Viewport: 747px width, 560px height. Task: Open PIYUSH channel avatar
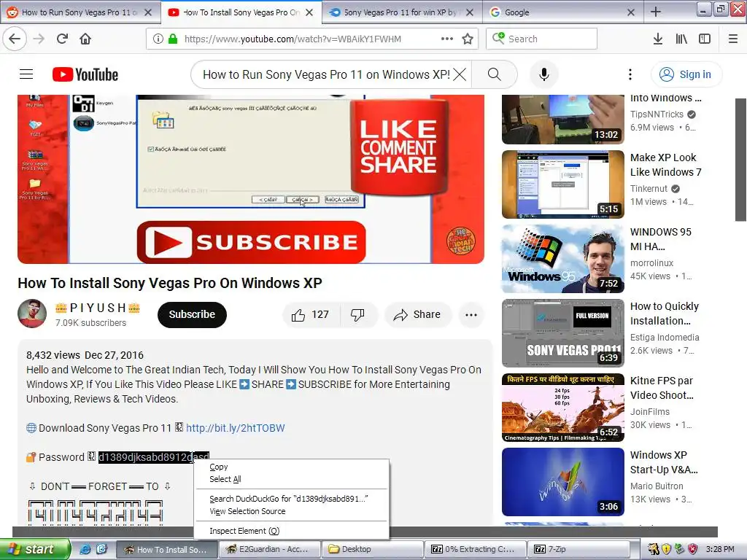click(32, 314)
